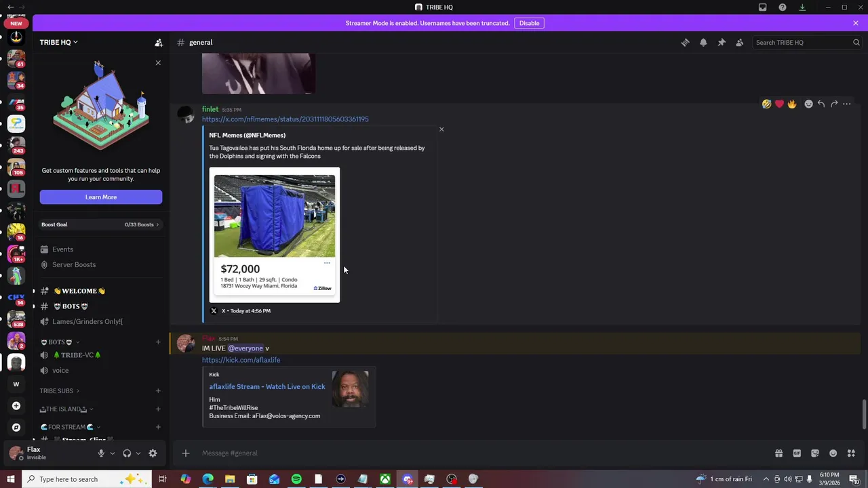868x488 pixels.
Task: Click the Message #general input box
Action: coord(475,453)
